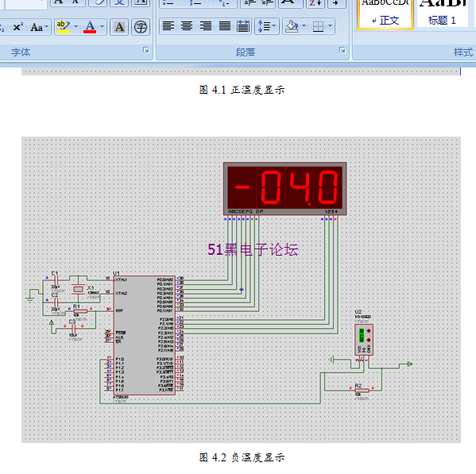This screenshot has height=474, width=476.
Task: Open font color dropdown arrow
Action: coord(103,27)
